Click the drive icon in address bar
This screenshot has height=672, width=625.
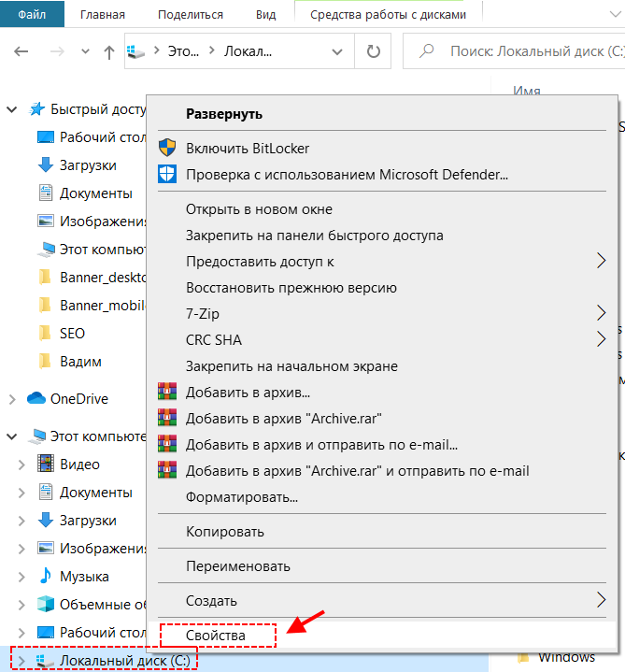[x=136, y=51]
